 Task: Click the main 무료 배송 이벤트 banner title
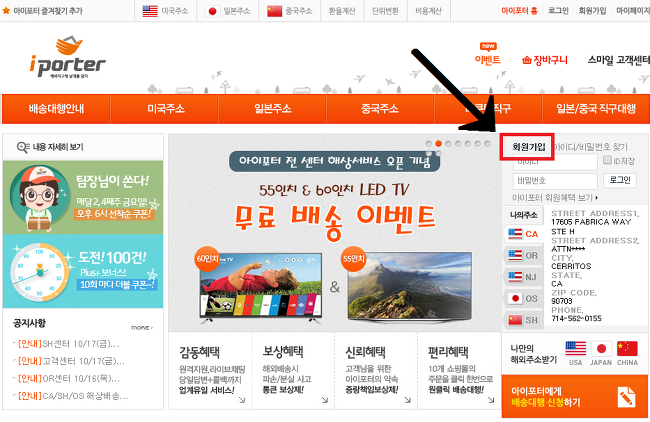[x=335, y=221]
